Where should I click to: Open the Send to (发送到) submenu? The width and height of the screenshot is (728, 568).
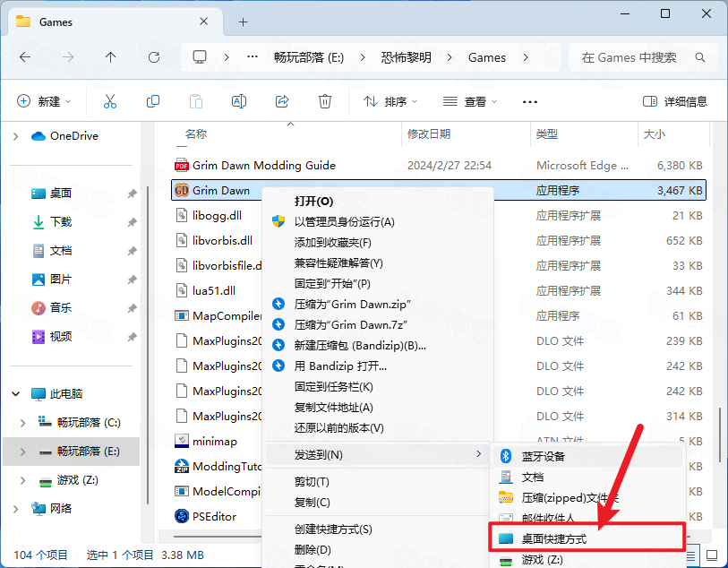(x=378, y=454)
